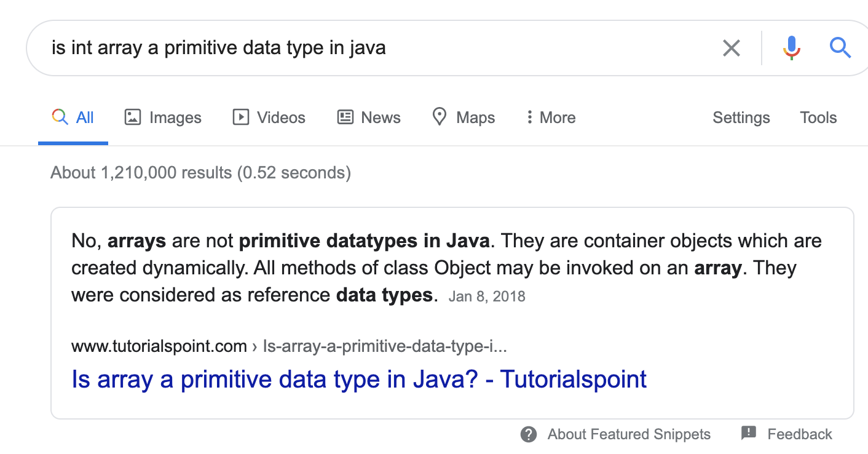Start voice search with microphone icon
Image resolution: width=868 pixels, height=454 pixels.
click(x=791, y=48)
